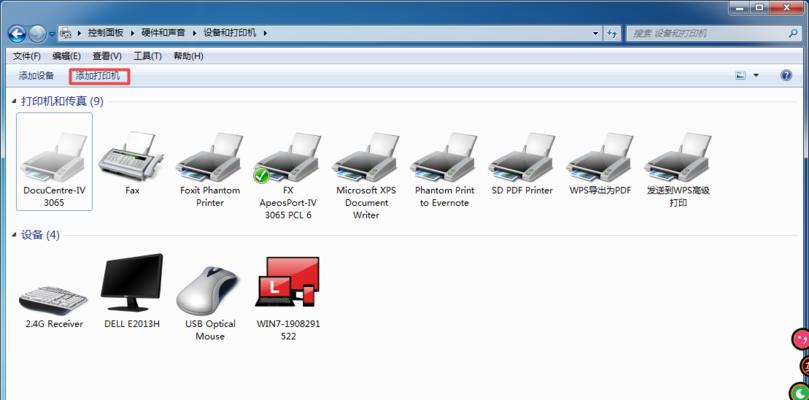Select the USB Optical Mouse icon

click(210, 290)
